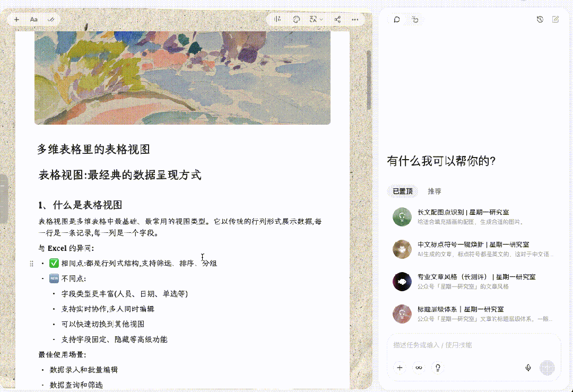Click the icon right of the chat bubble

pyautogui.click(x=415, y=20)
